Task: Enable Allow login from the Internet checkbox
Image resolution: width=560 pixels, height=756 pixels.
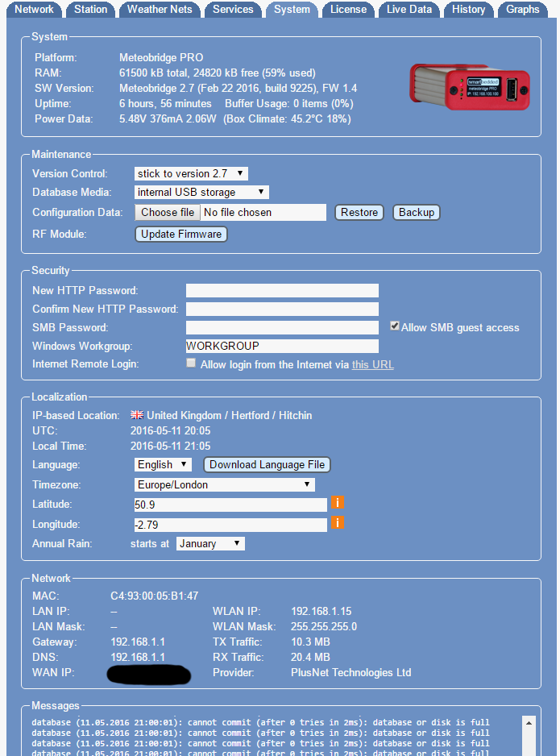Action: click(x=191, y=363)
